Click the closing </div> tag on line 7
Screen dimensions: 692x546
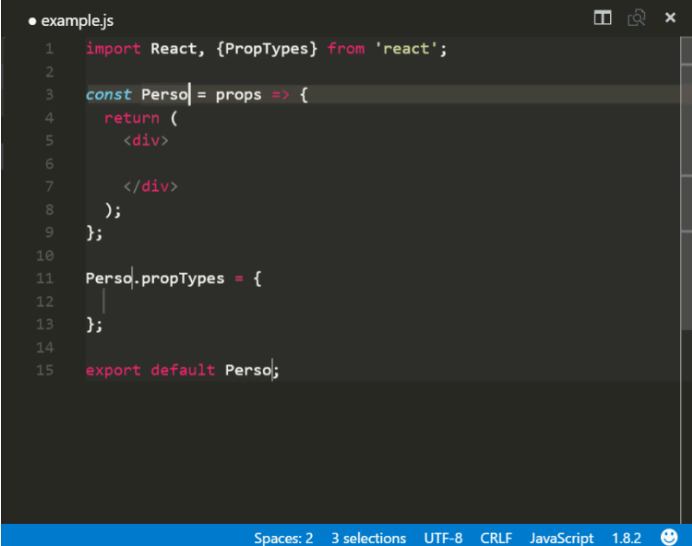click(150, 186)
